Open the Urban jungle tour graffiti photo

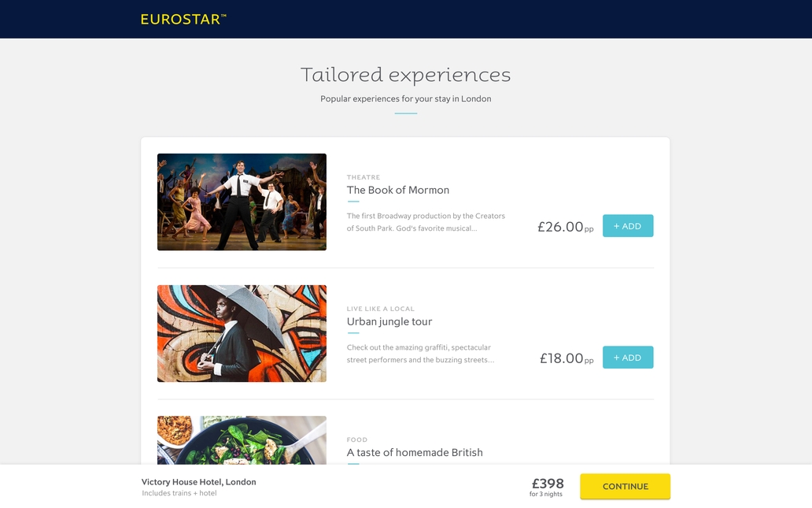tap(242, 333)
